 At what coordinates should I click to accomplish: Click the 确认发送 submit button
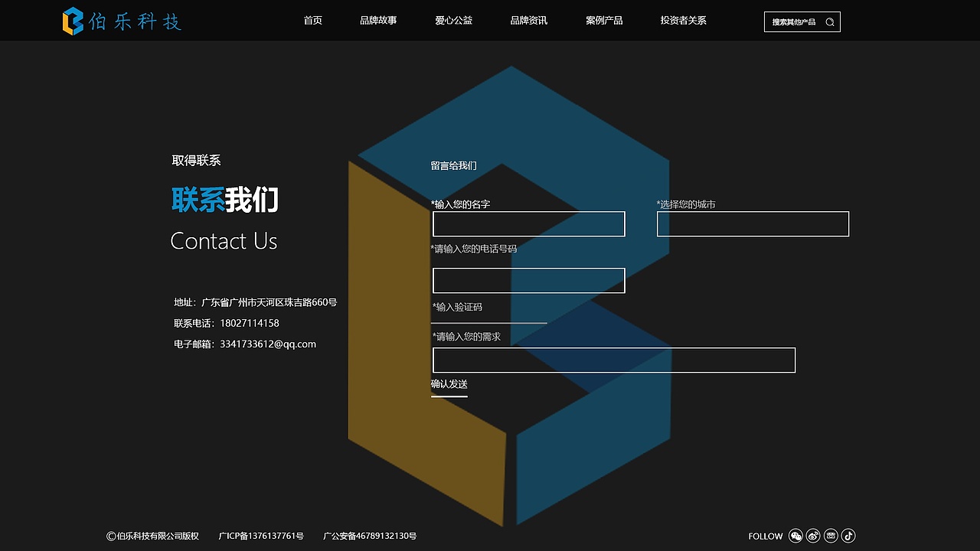449,385
